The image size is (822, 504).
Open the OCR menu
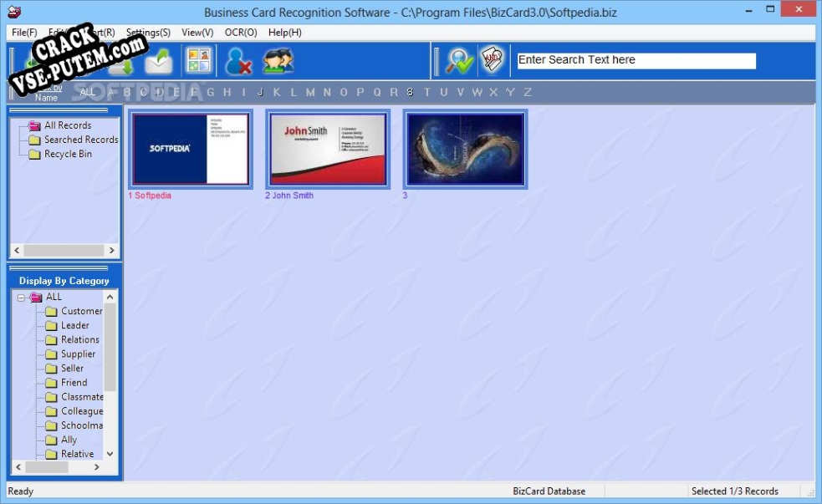point(240,33)
